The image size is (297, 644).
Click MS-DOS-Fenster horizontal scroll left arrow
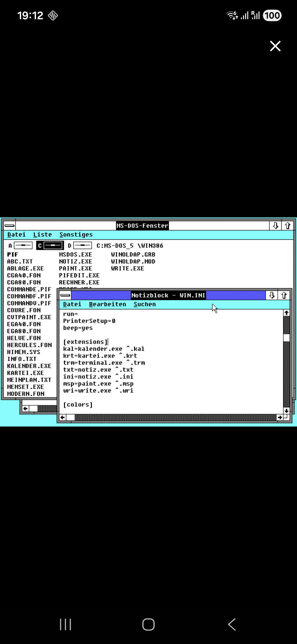tap(26, 409)
